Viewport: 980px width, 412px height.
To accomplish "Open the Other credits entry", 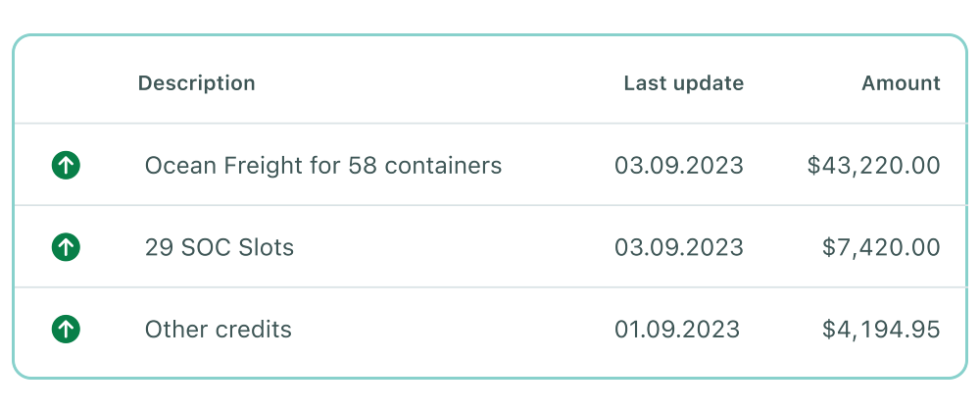I will 219,329.
